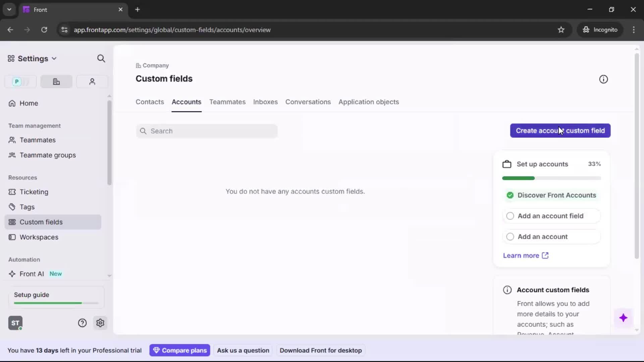644x362 pixels.
Task: Open the Learn more link
Action: [x=521, y=255]
